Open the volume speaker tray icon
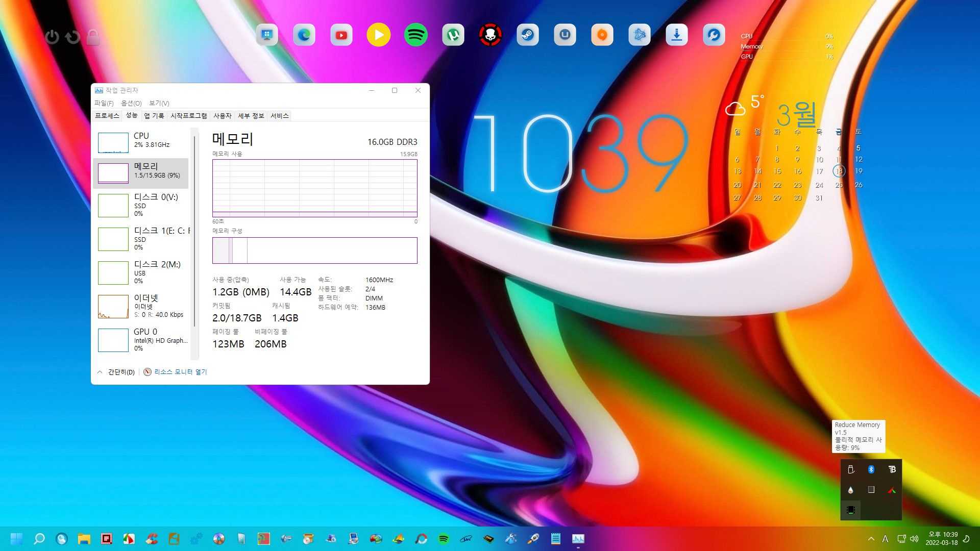The image size is (980, 551). pyautogui.click(x=914, y=539)
